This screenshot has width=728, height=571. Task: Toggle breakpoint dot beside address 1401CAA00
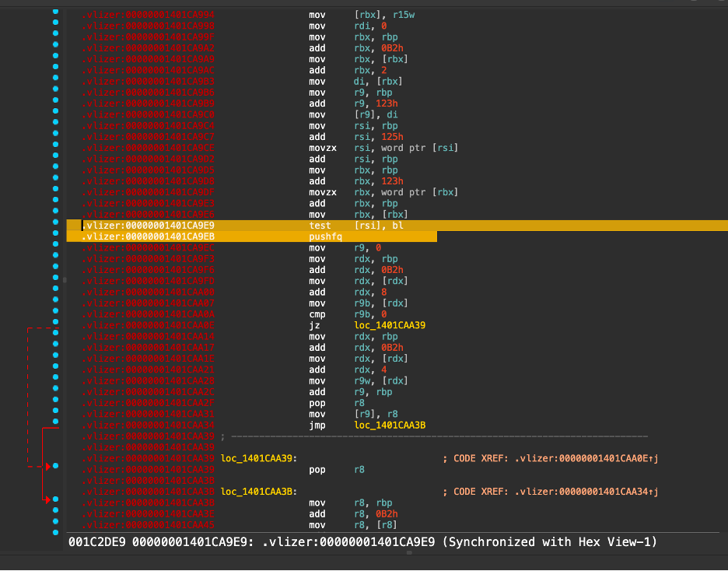pyautogui.click(x=56, y=289)
